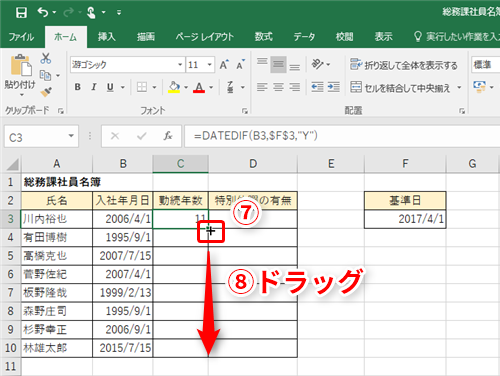Open the 貼り付け dropdown arrow
This screenshot has width=500, height=376.
21,95
